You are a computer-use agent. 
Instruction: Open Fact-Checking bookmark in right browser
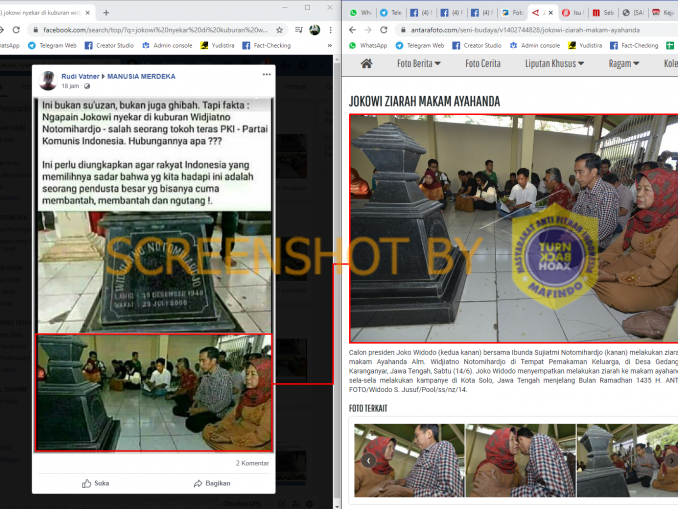tap(634, 45)
